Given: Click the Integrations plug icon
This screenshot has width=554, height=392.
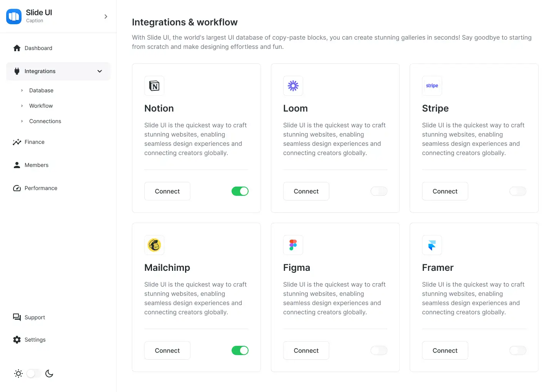Looking at the screenshot, I should click(17, 71).
